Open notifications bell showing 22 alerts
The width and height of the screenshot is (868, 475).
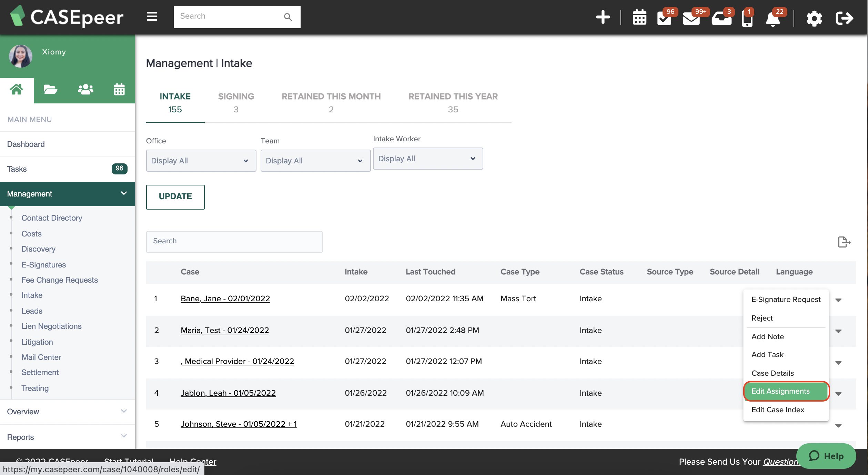[x=773, y=19]
